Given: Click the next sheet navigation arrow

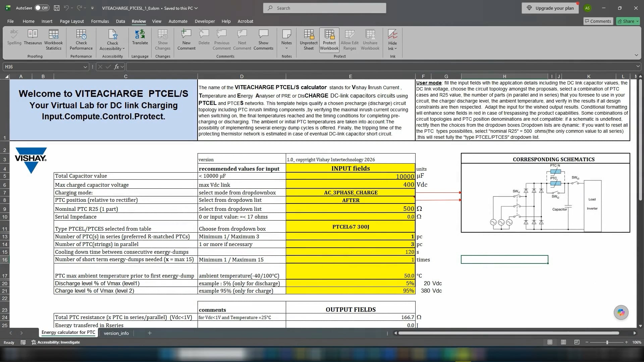Looking at the screenshot, I should tap(21, 333).
